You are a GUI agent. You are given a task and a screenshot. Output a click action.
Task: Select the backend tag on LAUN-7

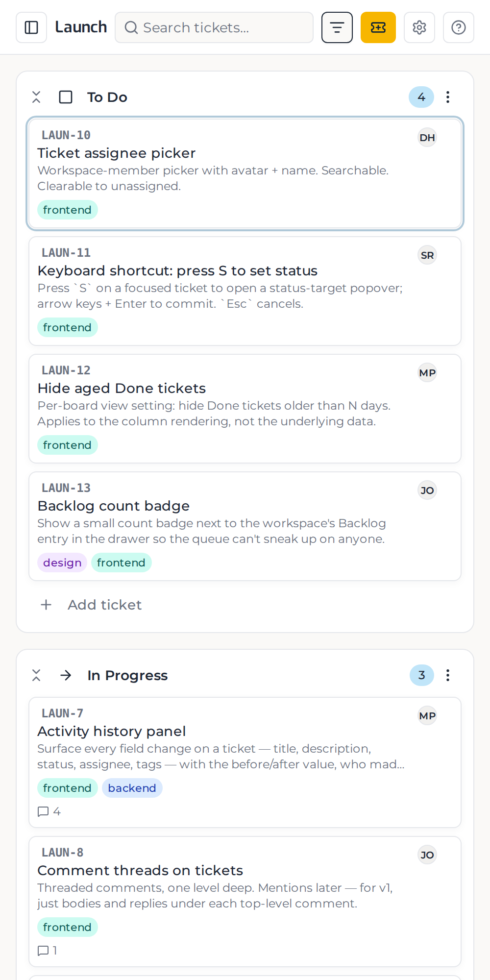click(132, 788)
